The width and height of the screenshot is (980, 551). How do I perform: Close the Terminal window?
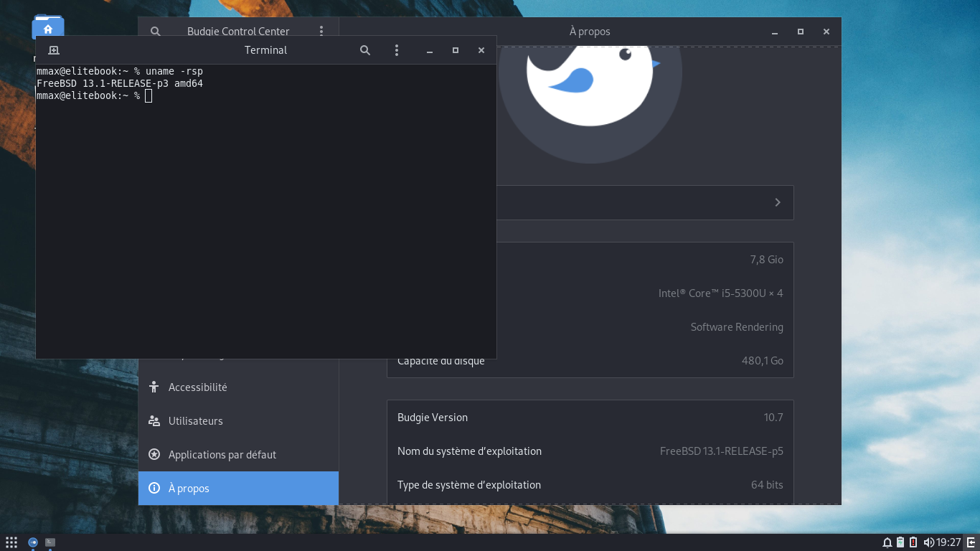pos(481,50)
